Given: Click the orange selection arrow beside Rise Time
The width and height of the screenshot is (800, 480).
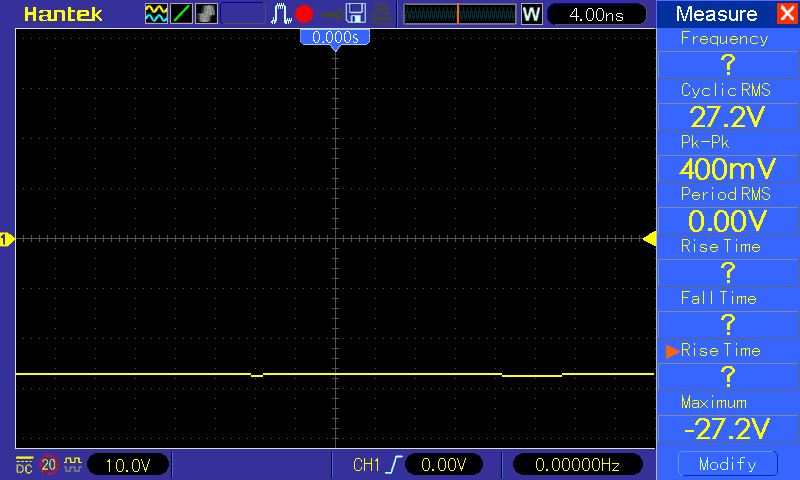Looking at the screenshot, I should pos(672,351).
